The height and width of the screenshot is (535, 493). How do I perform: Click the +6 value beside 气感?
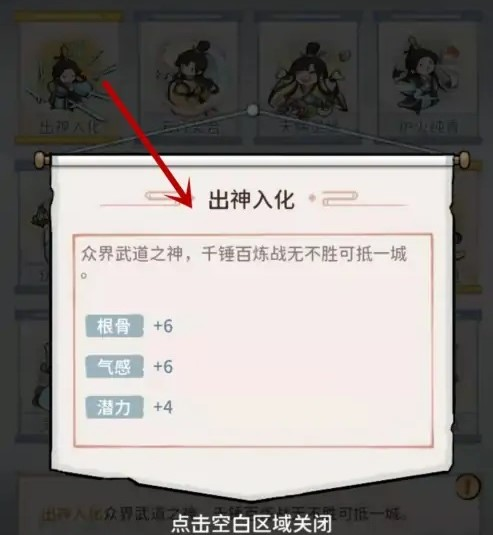[x=163, y=366]
